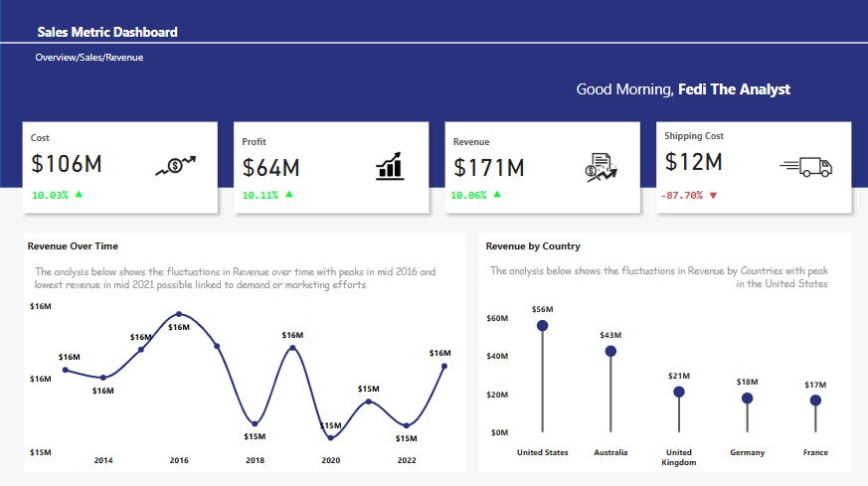Viewport: 868px width, 486px height.
Task: Click the last data point after 2022
Action: click(444, 366)
